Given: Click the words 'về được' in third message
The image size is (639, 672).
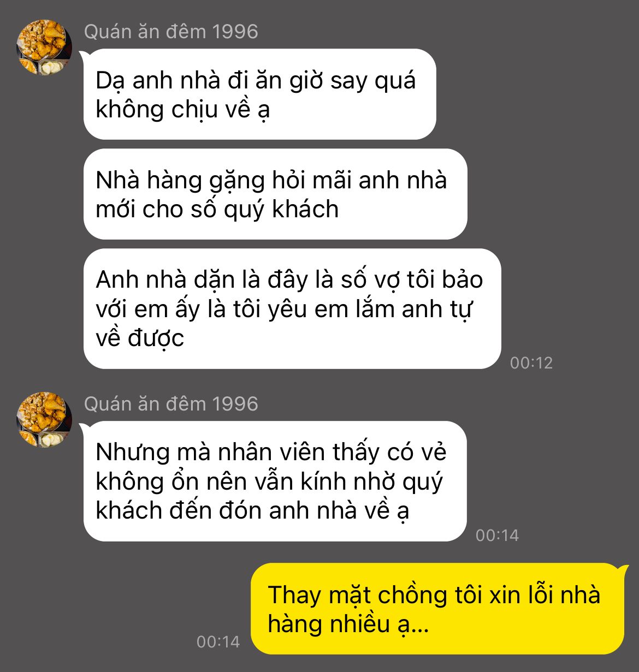Looking at the screenshot, I should 140,338.
